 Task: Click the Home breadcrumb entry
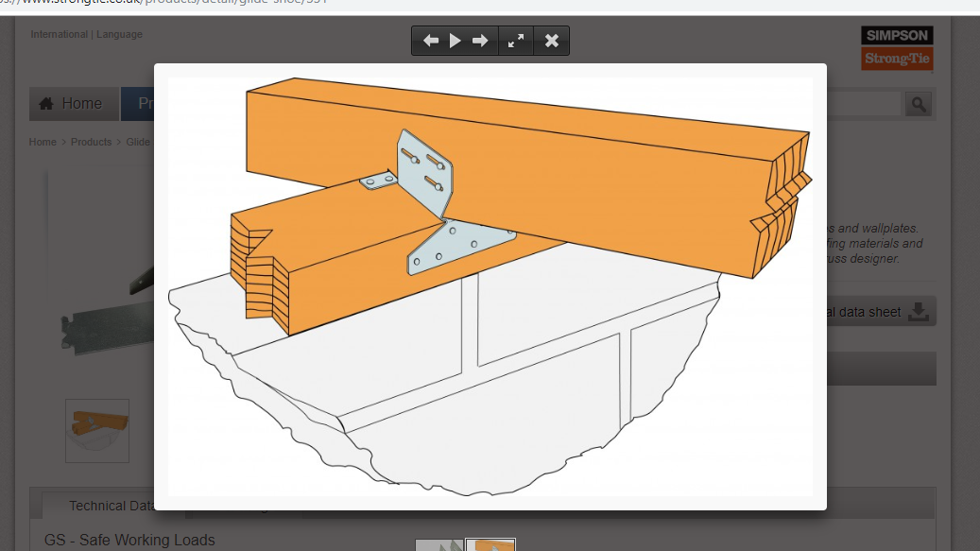pos(43,141)
